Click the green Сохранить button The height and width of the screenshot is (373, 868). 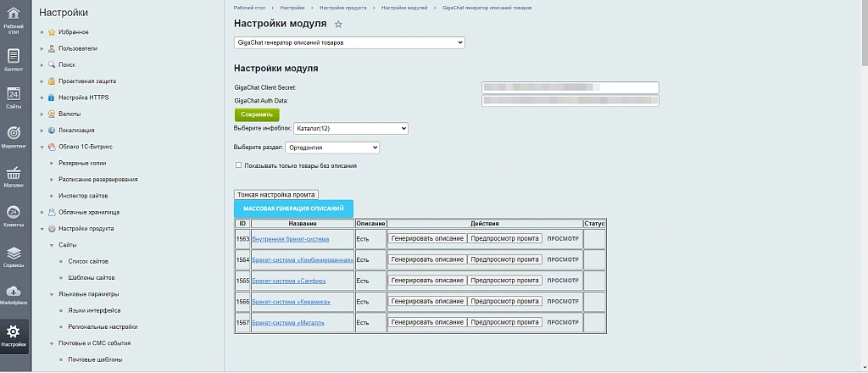click(x=257, y=114)
